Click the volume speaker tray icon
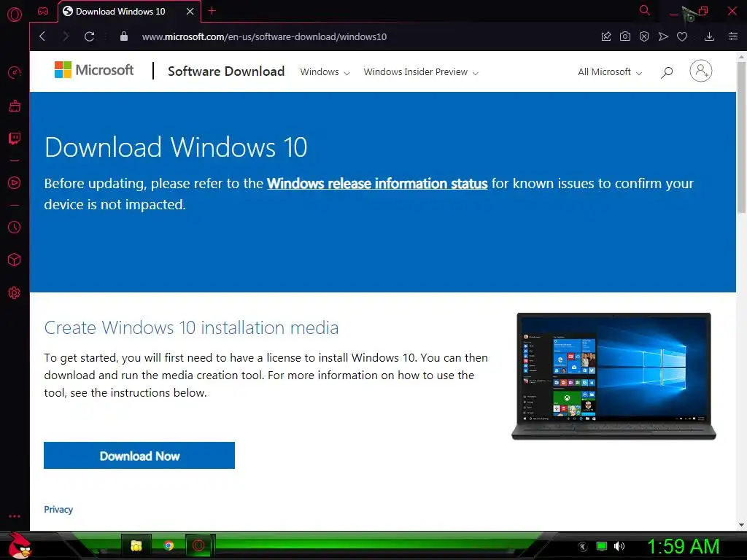Screen dimensions: 747x560 (x=619, y=546)
